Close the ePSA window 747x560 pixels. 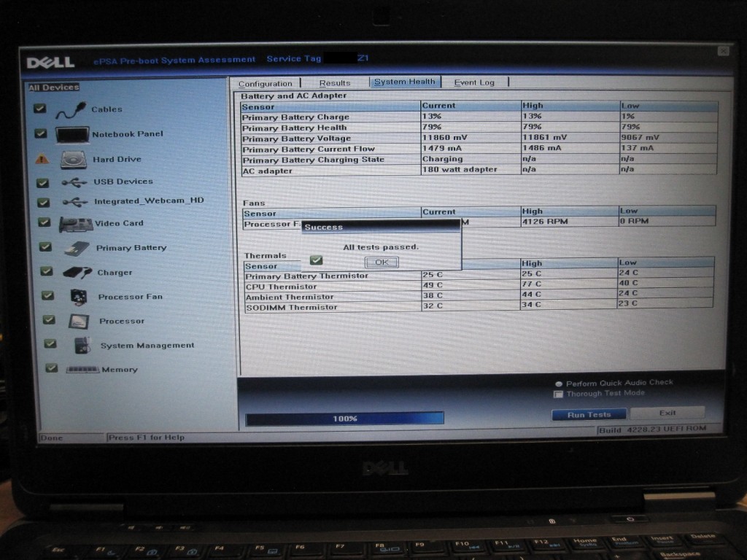[x=723, y=51]
